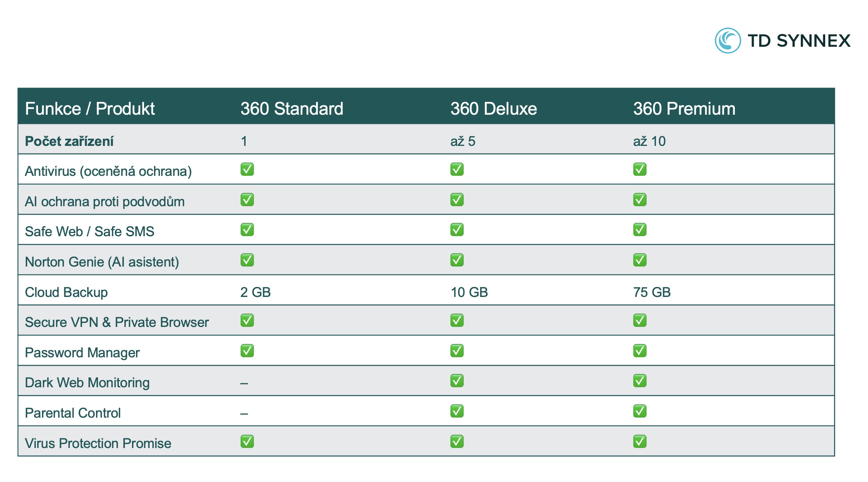Viewport: 868px width, 482px height.
Task: Click Parental Control checkmark under 360 Premium
Action: tap(640, 411)
